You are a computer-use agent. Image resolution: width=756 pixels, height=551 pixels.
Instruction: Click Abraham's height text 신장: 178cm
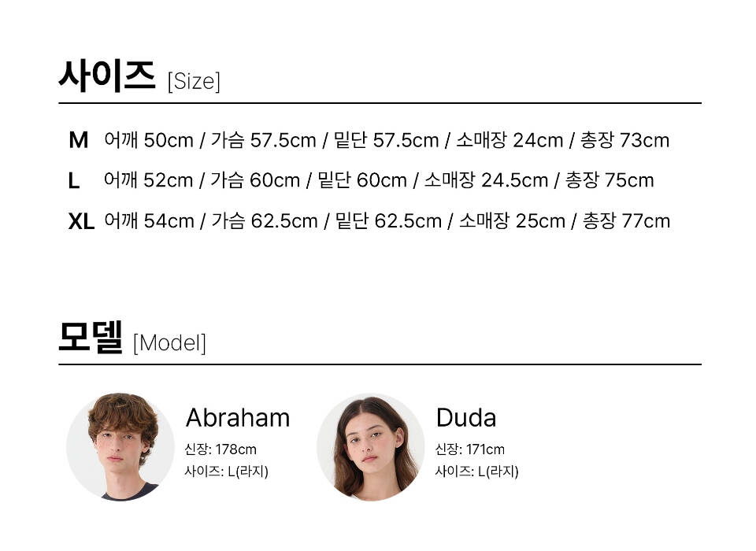[220, 449]
